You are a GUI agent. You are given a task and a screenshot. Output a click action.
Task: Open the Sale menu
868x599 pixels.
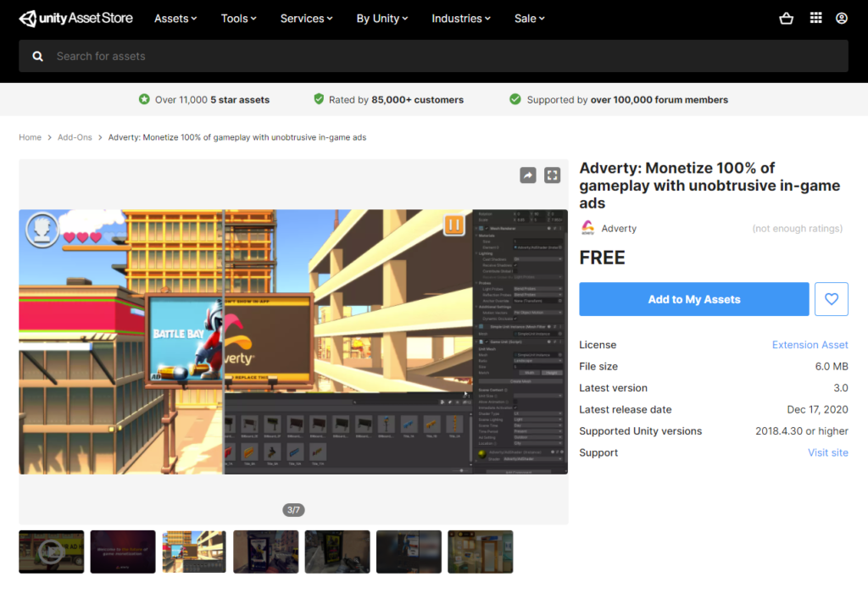pyautogui.click(x=530, y=19)
